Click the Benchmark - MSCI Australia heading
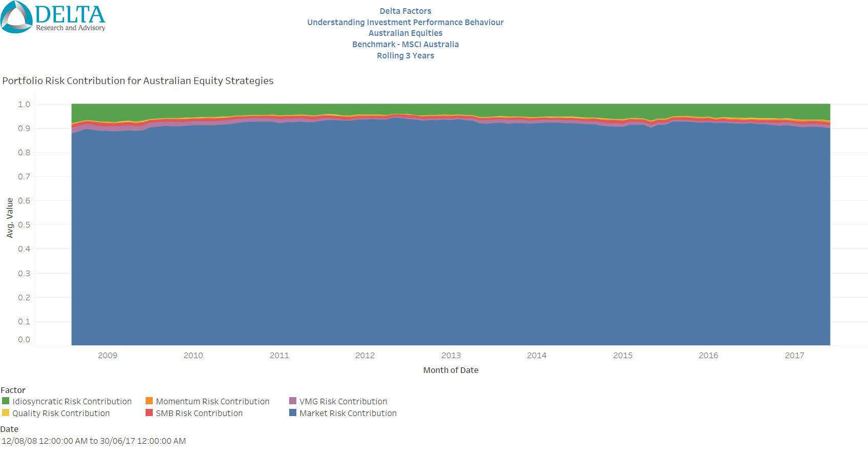868x455 pixels. (405, 45)
